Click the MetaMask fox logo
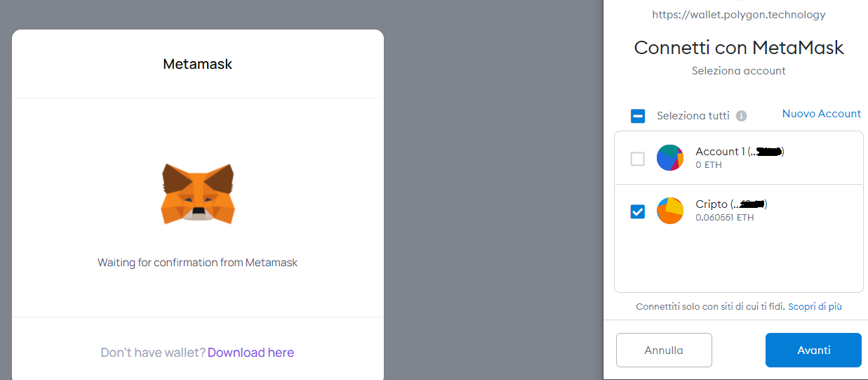The image size is (868, 380). (198, 194)
